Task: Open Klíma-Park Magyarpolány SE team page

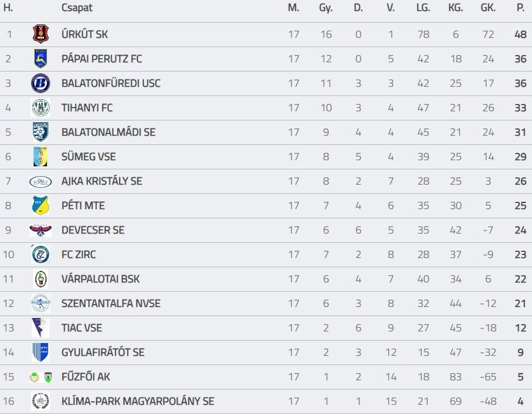Action: (x=137, y=401)
